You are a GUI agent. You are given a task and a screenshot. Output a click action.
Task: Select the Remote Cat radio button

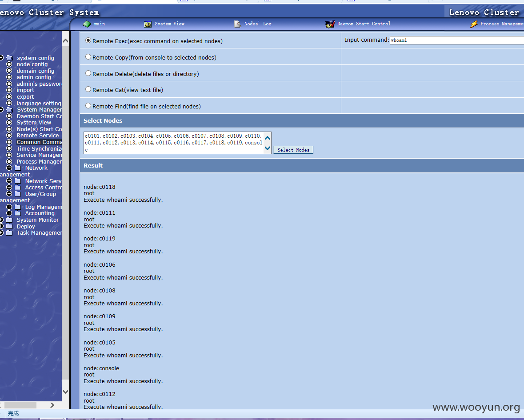(x=88, y=89)
